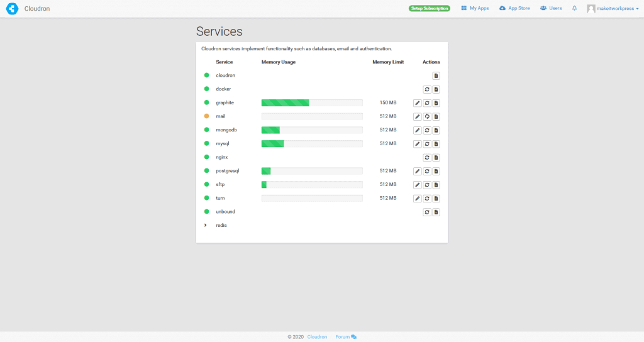This screenshot has height=342, width=644.
Task: Click the mysql memory usage bar
Action: point(312,143)
